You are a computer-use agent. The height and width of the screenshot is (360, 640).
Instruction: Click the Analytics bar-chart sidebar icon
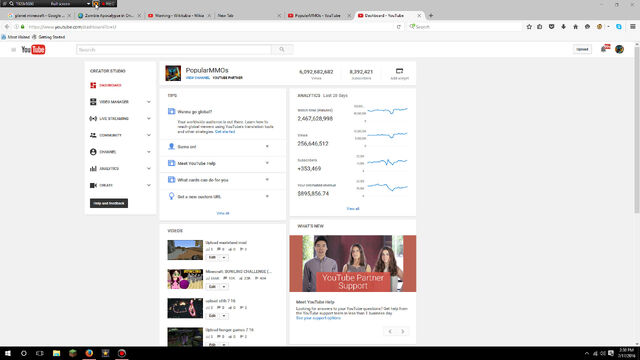pos(93,169)
